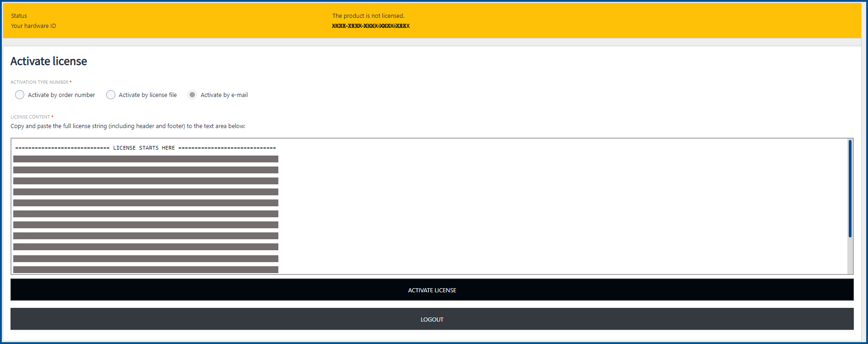
Task: Click the ACTIVATION TYPE NUMBER field label
Action: 39,82
